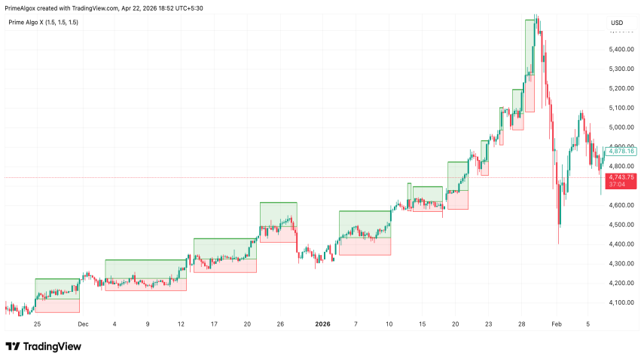Open the USD currency selector
Image resolution: width=644 pixels, height=362 pixels.
(617, 23)
